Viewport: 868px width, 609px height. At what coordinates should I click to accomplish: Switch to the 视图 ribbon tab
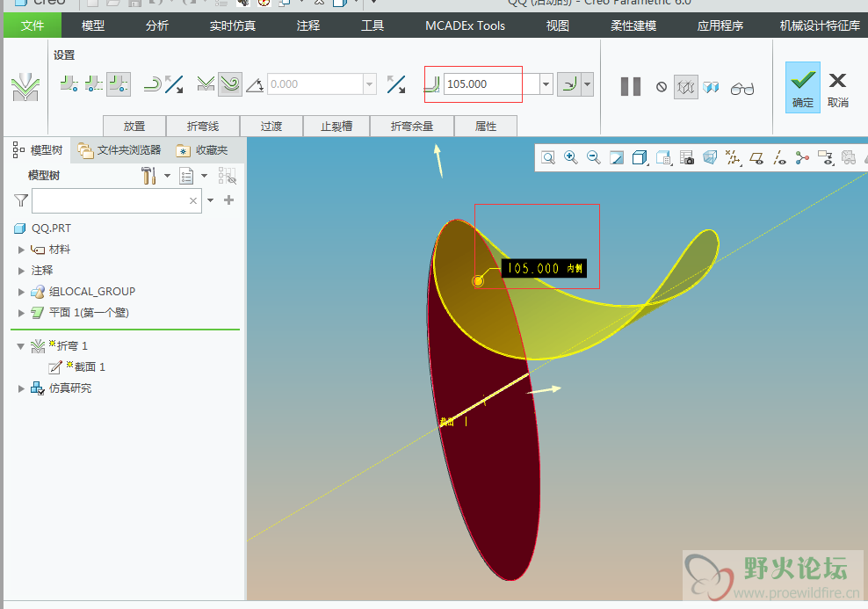[x=558, y=25]
